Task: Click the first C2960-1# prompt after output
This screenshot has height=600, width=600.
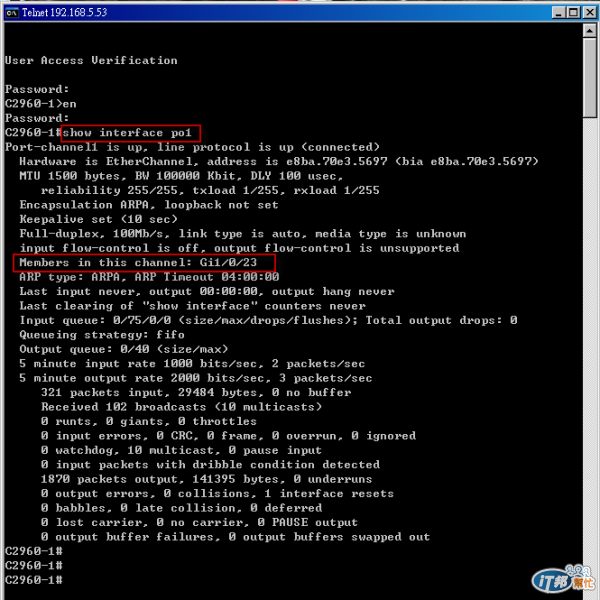Action: coord(34,551)
